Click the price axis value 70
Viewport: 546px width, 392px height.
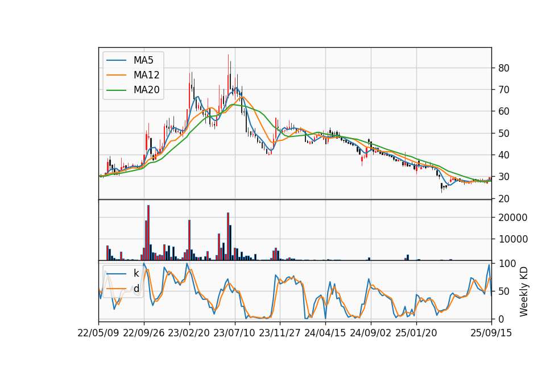click(x=503, y=90)
